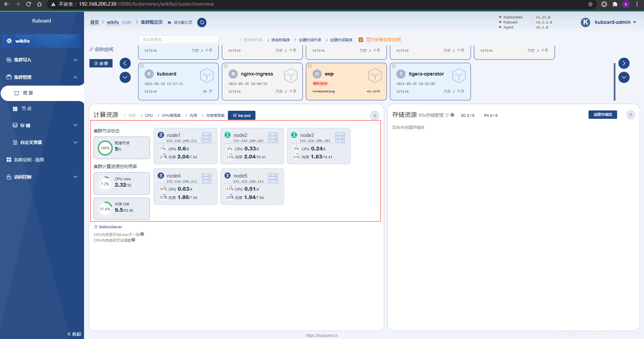Click the terminal icon on node1 card
The image size is (644, 339).
tap(206, 137)
